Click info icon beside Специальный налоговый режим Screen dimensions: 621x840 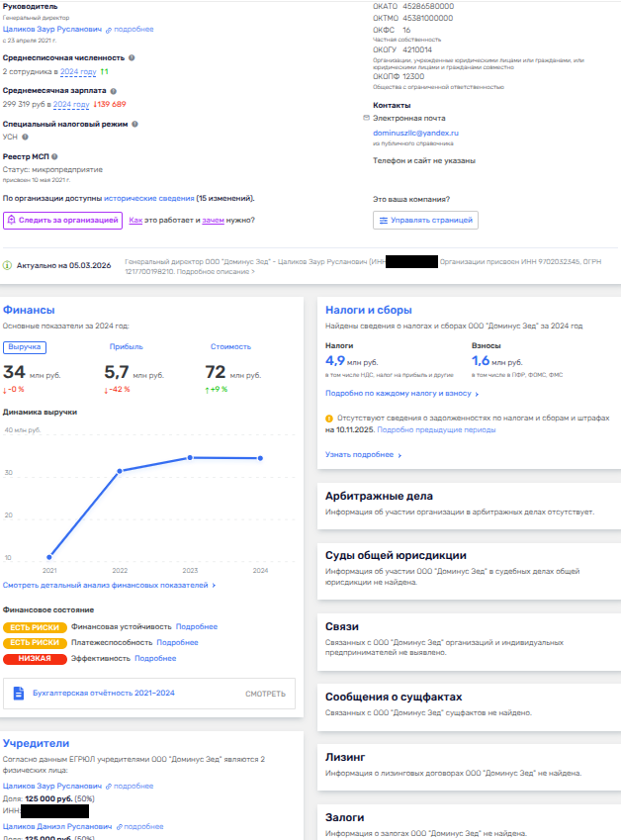point(135,124)
